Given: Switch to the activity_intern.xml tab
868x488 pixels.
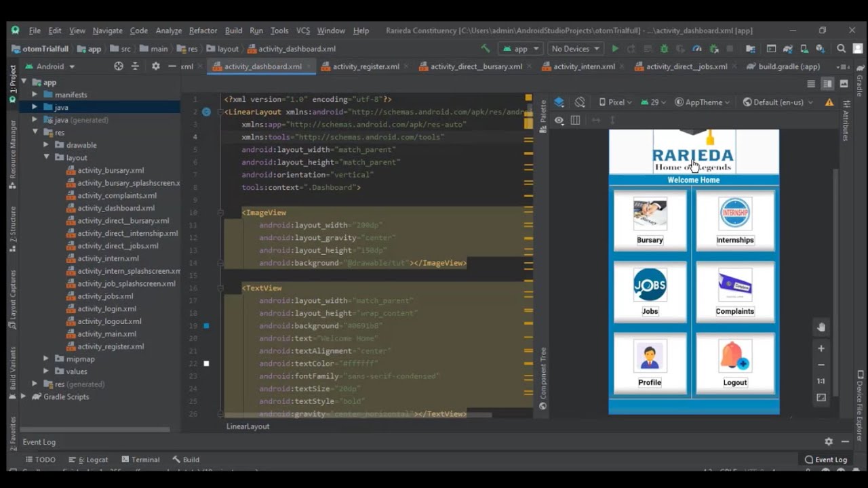Looking at the screenshot, I should (x=584, y=66).
